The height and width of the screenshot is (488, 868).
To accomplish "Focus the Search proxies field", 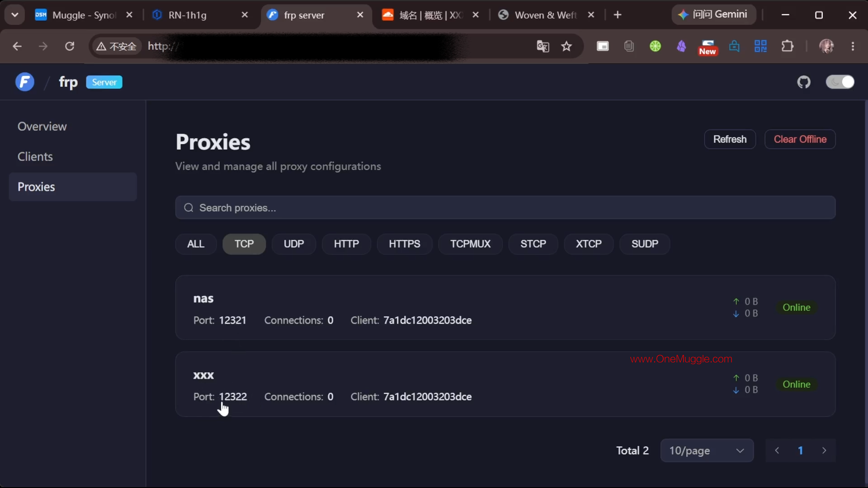I will coord(505,208).
